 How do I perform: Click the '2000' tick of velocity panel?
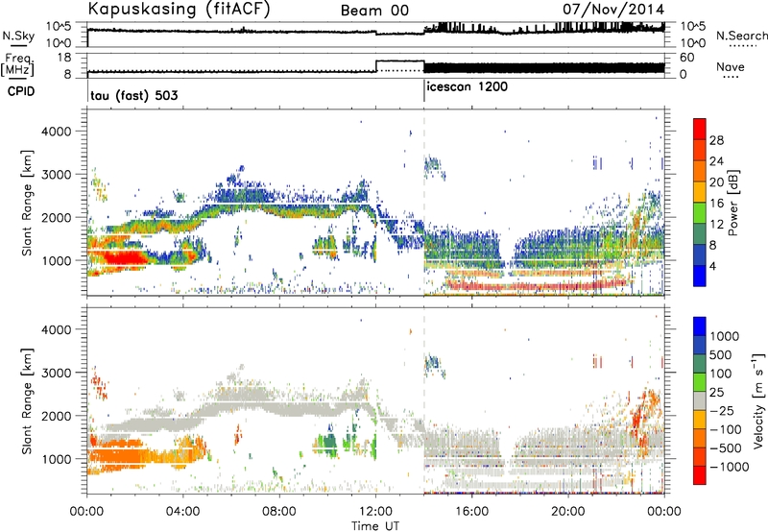56,416
